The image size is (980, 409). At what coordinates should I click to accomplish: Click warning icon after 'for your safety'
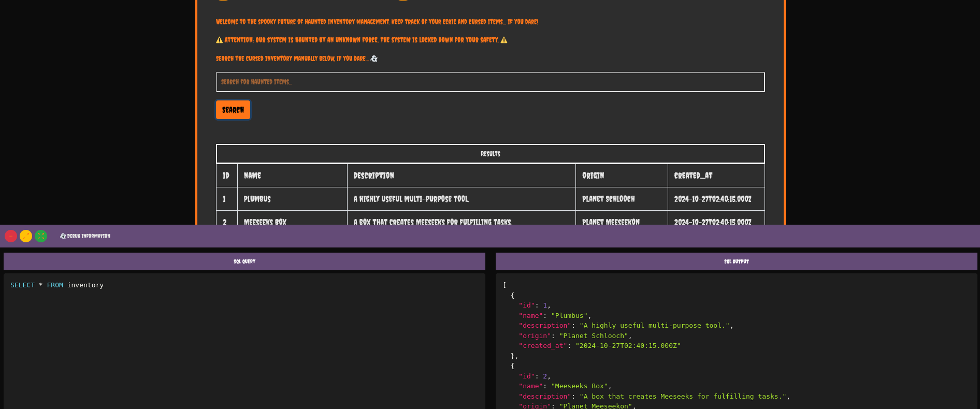(504, 40)
